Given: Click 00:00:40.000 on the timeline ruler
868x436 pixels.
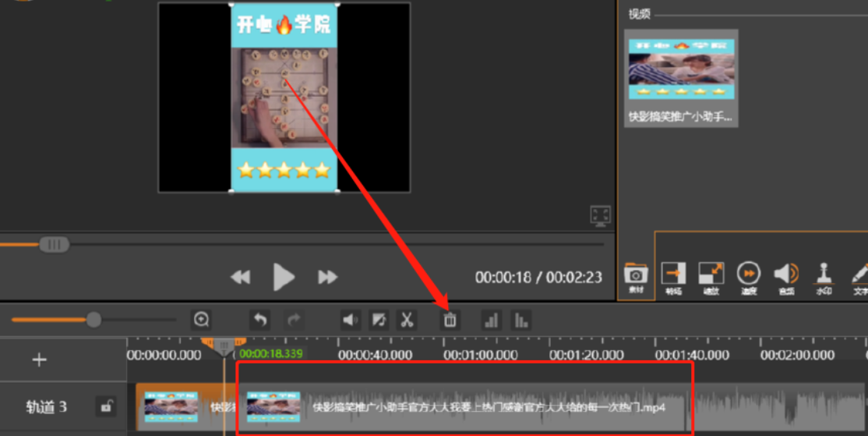Looking at the screenshot, I should (x=376, y=355).
